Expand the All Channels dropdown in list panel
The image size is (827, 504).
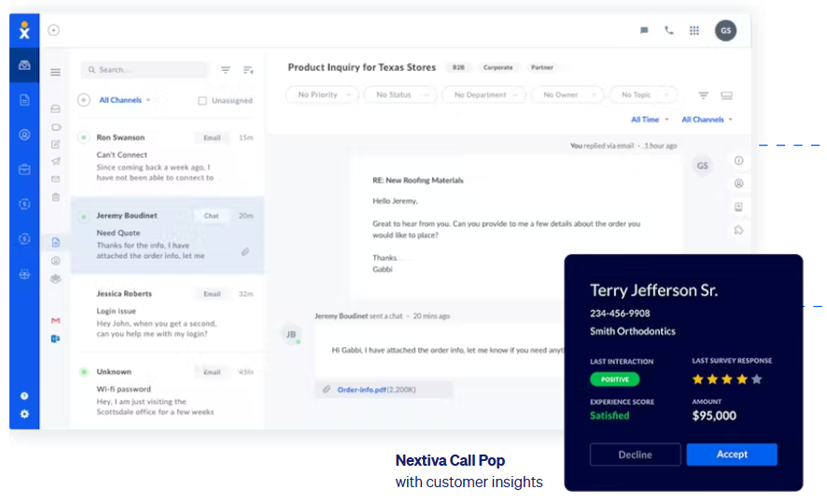[x=125, y=100]
